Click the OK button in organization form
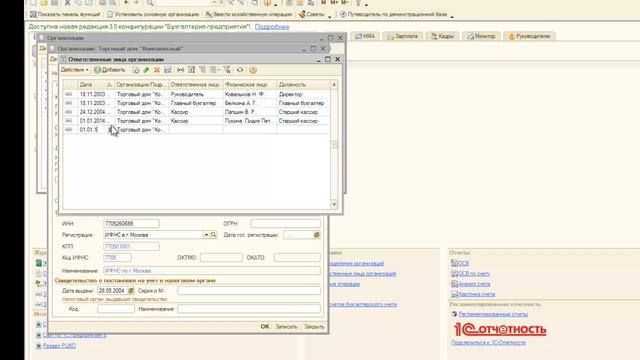 (265, 327)
